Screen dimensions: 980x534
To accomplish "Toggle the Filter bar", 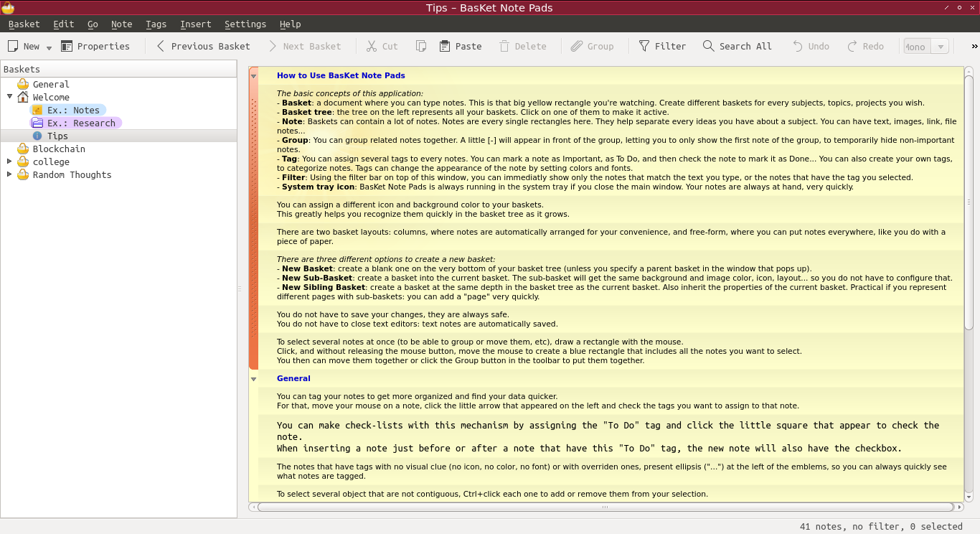I will click(x=663, y=46).
